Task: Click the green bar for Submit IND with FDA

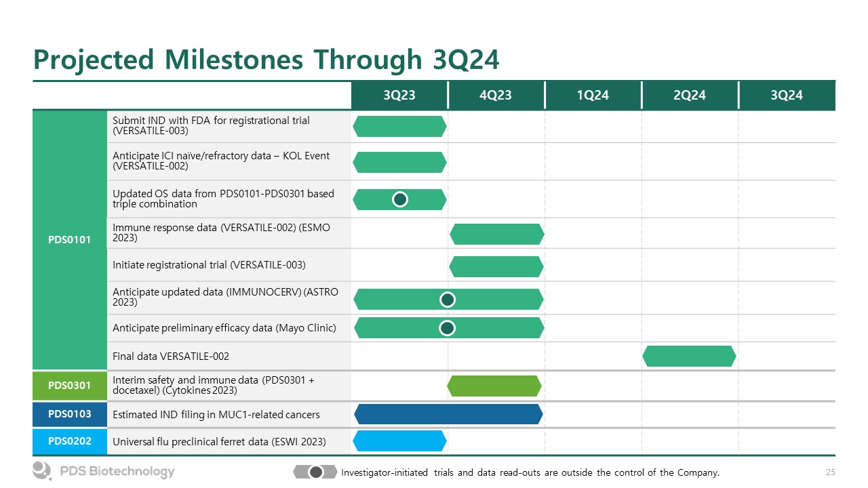Action: [400, 126]
